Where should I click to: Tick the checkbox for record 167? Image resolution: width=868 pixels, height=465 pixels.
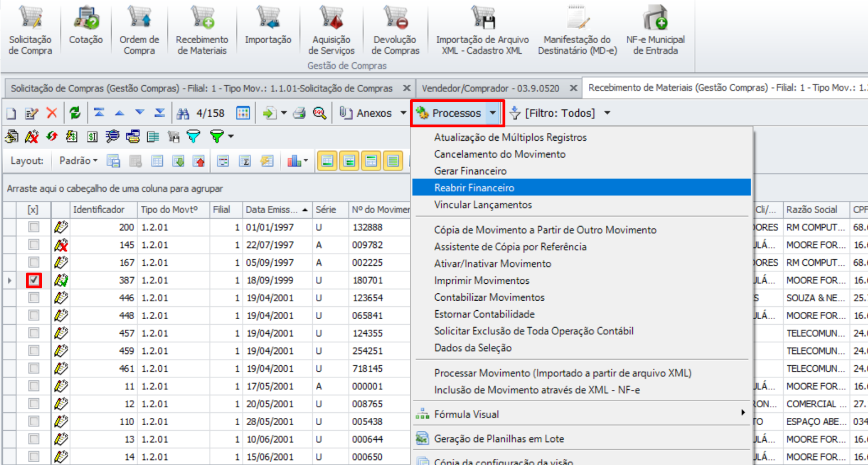tap(34, 263)
